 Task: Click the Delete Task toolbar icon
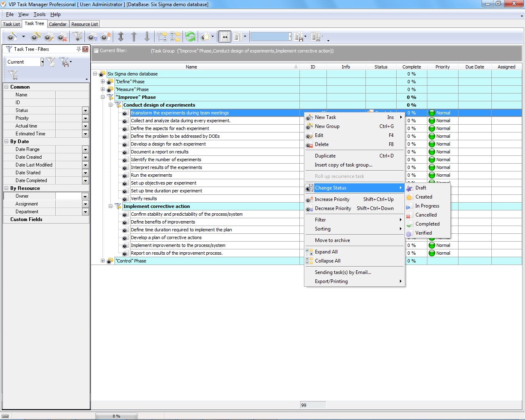[62, 37]
